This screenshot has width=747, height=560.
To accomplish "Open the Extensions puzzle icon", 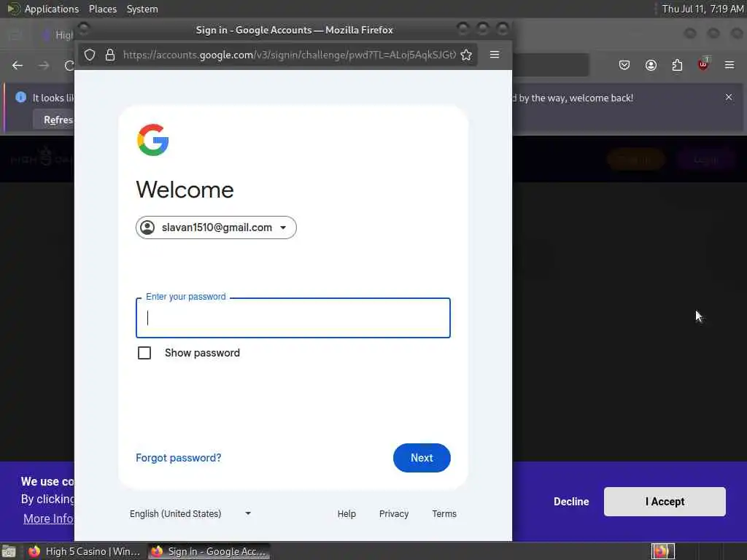I will pyautogui.click(x=677, y=65).
